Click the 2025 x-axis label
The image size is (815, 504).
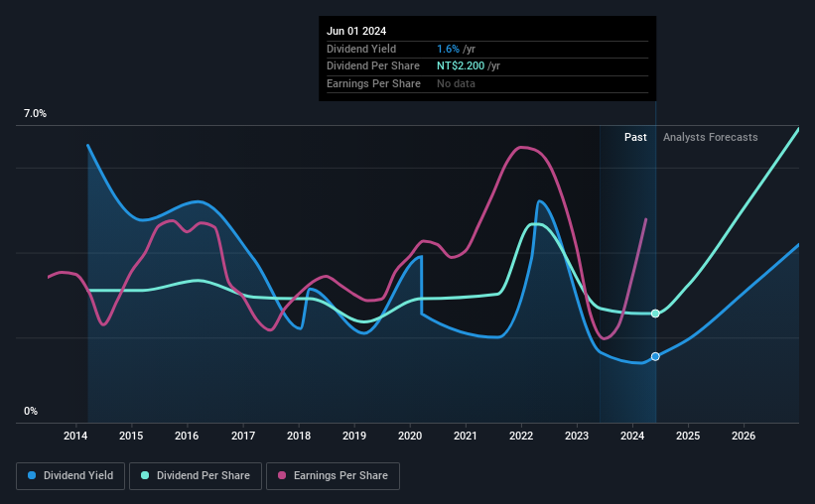(688, 436)
